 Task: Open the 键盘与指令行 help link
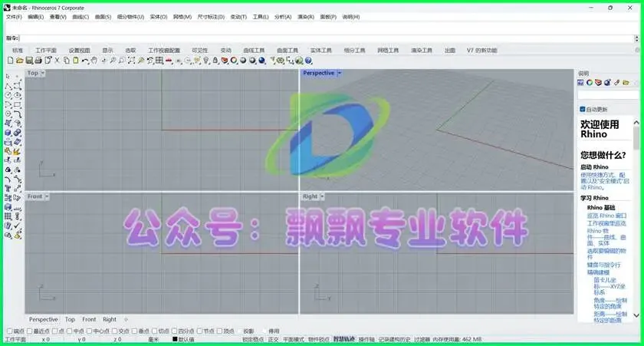click(604, 265)
